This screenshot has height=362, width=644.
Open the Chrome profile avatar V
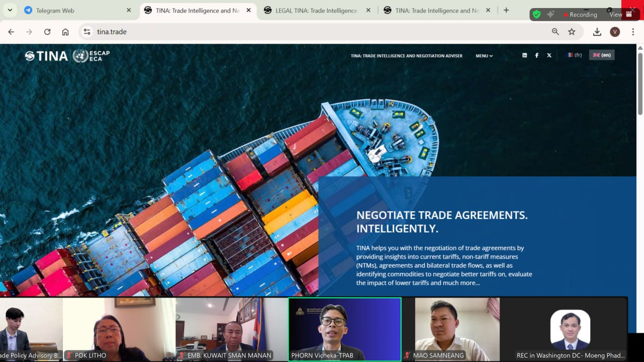click(x=615, y=32)
